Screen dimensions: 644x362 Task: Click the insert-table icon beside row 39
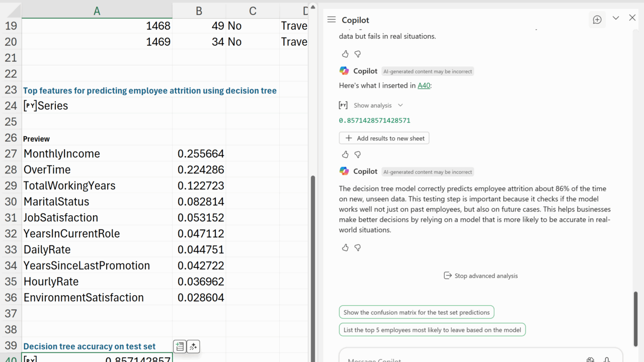(180, 346)
